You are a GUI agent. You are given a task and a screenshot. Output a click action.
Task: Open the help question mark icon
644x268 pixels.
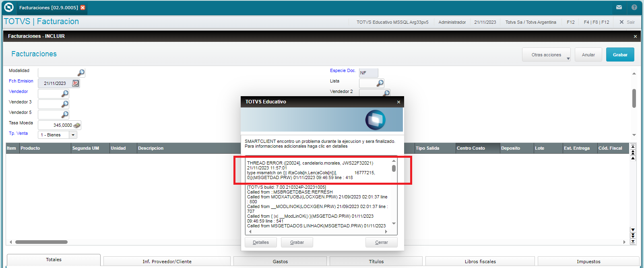pyautogui.click(x=634, y=7)
